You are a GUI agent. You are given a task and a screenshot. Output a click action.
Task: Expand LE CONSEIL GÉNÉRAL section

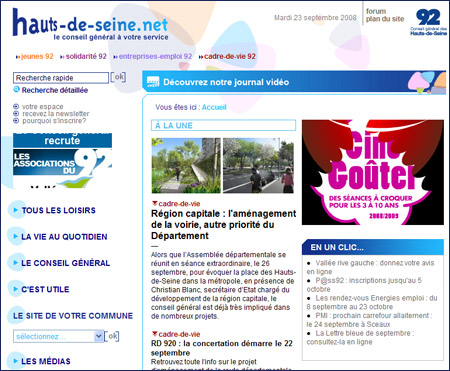click(x=65, y=263)
